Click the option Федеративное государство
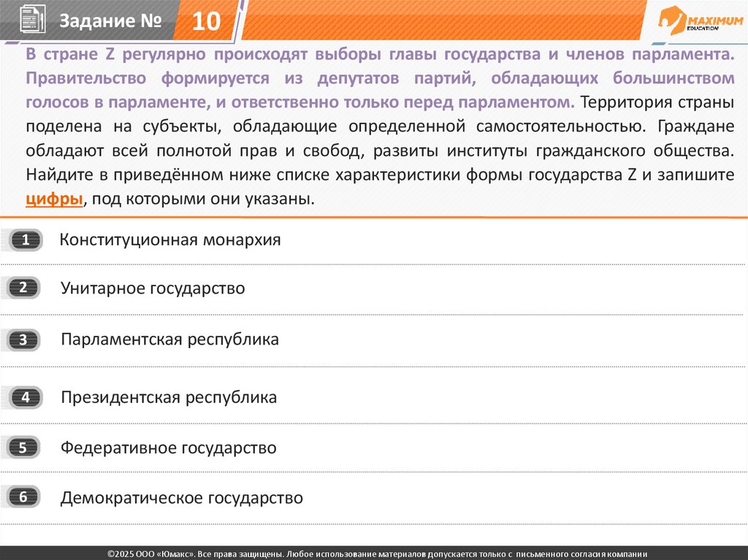 (x=169, y=448)
